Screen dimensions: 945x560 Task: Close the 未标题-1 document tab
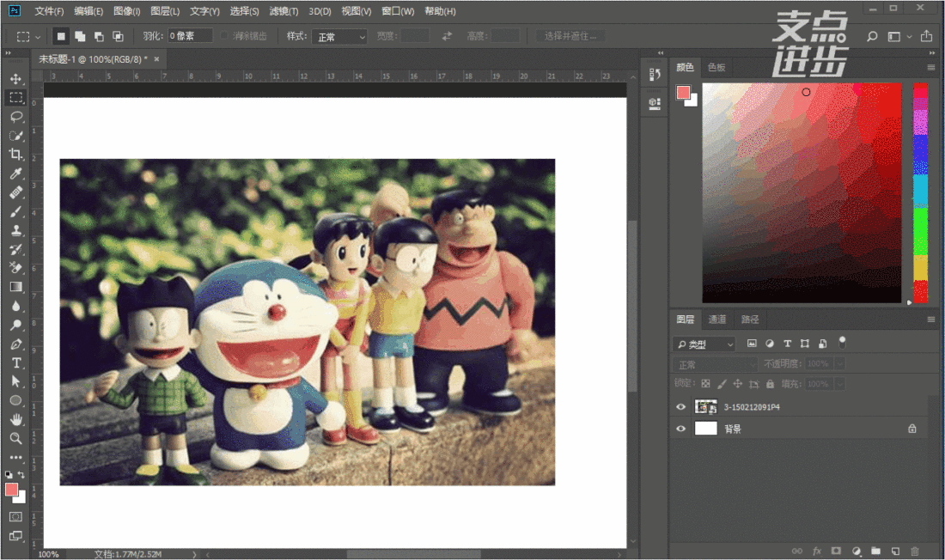click(156, 59)
